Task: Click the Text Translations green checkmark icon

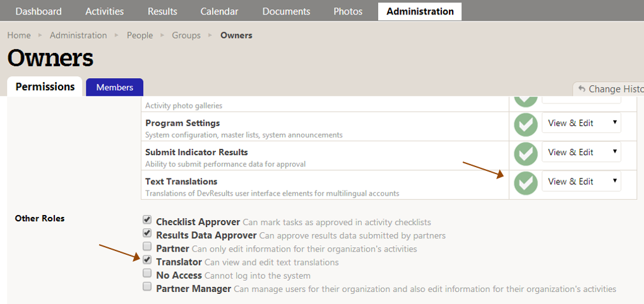Action: 525,183
